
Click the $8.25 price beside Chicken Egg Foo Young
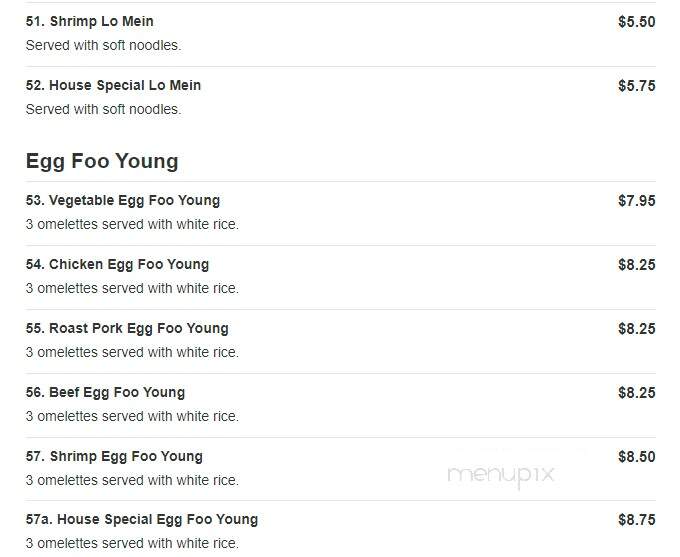pyautogui.click(x=637, y=265)
